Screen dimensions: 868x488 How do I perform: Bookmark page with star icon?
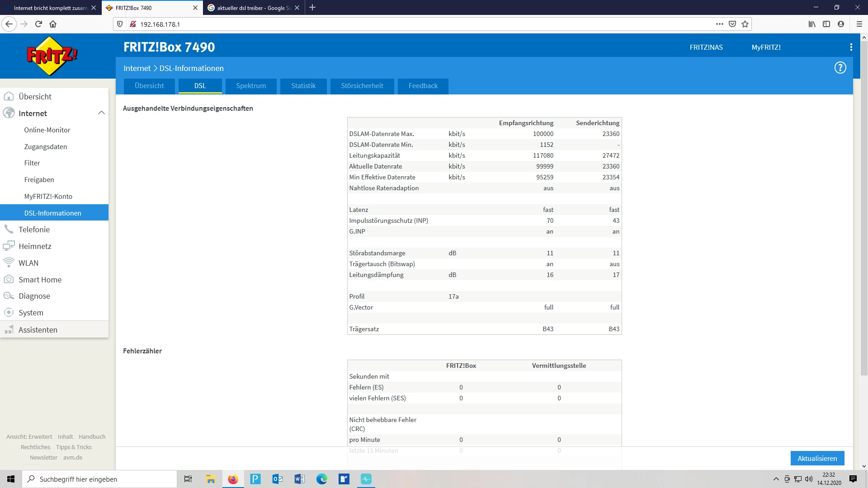click(745, 24)
